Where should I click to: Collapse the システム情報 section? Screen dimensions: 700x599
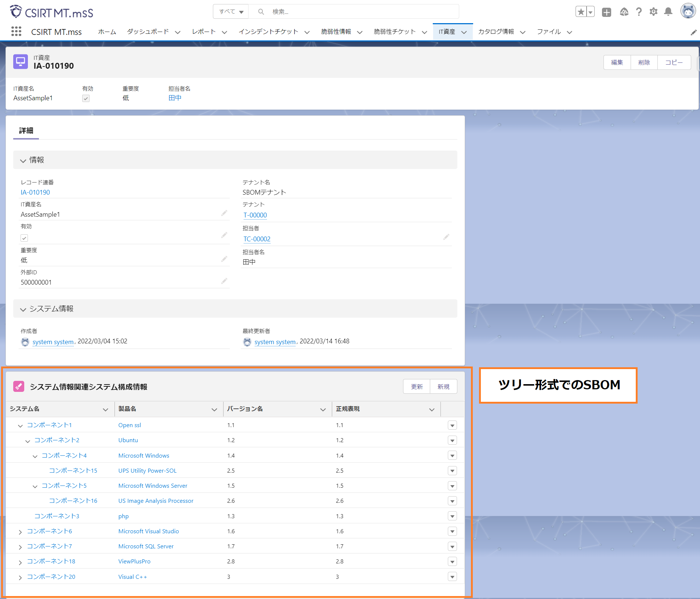(23, 309)
